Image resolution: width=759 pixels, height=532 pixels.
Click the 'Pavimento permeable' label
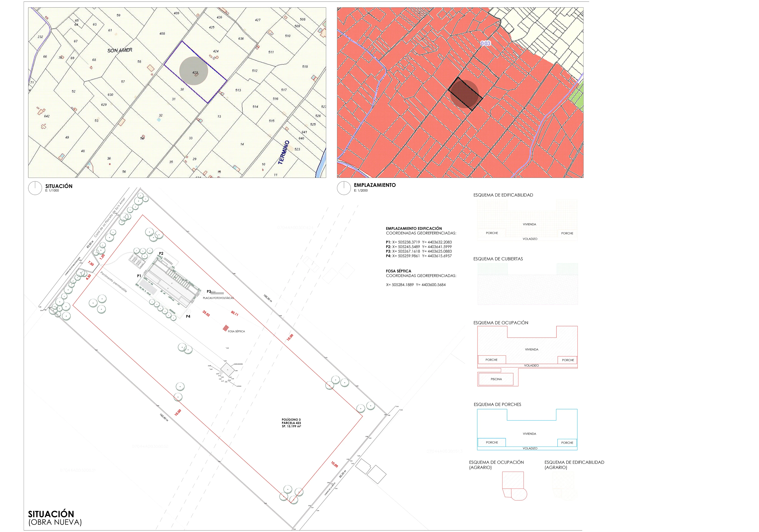[x=114, y=282]
